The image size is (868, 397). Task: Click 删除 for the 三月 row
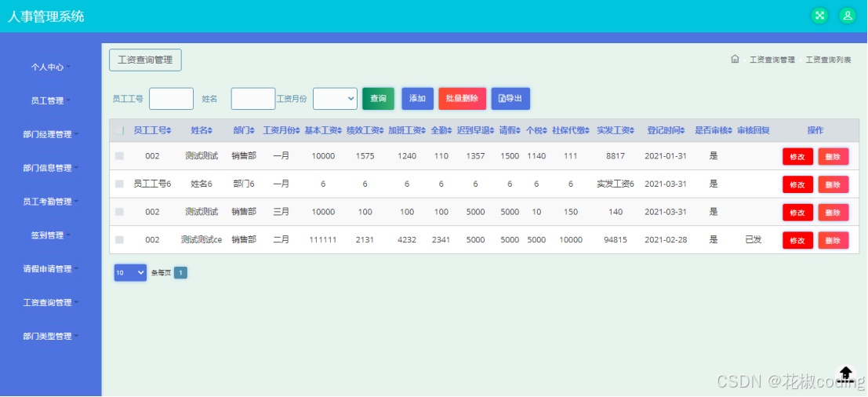coord(833,212)
